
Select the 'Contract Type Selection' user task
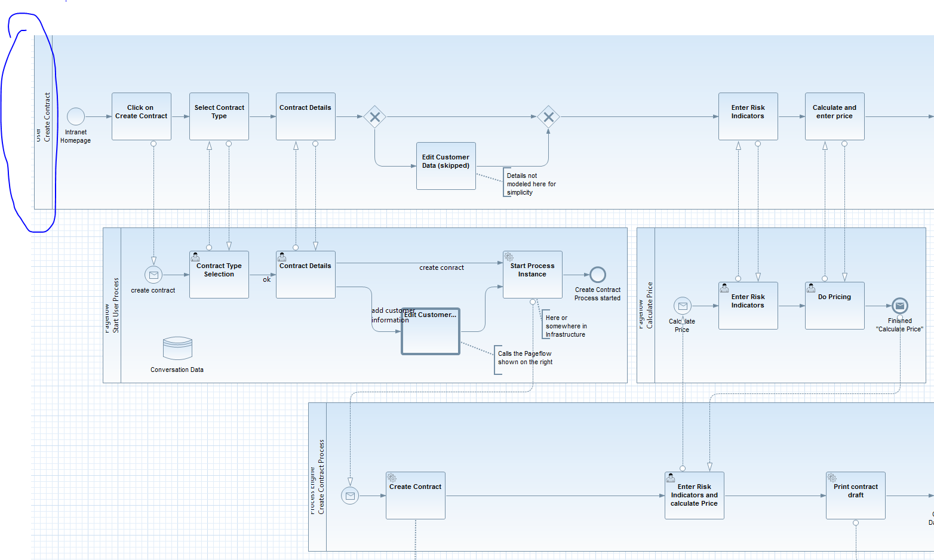tap(219, 275)
